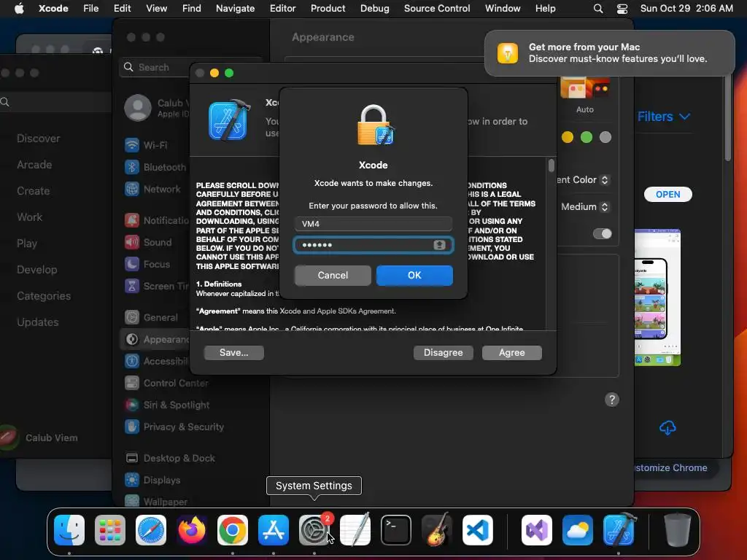Open the Weather app in Dock
Screen dimensions: 747x560
click(x=578, y=530)
